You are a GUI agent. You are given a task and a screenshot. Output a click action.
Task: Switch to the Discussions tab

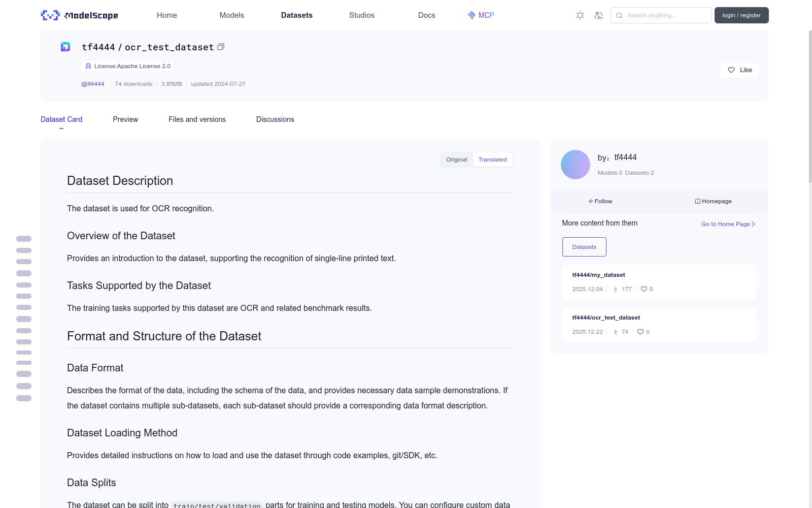275,119
